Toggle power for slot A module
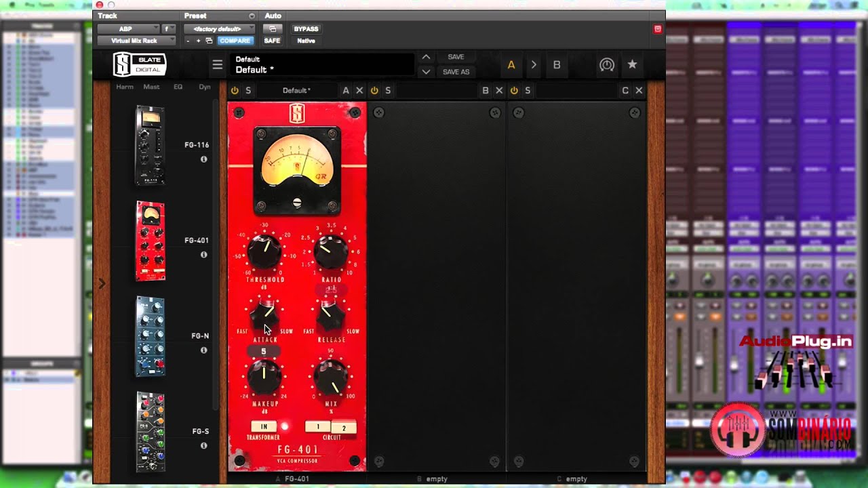The image size is (868, 488). 235,90
